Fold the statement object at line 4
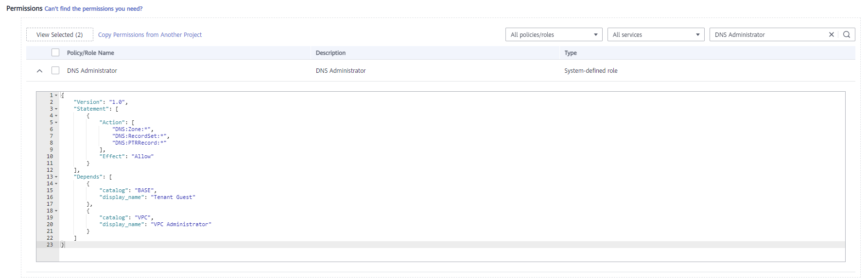The width and height of the screenshot is (868, 280). (56, 116)
